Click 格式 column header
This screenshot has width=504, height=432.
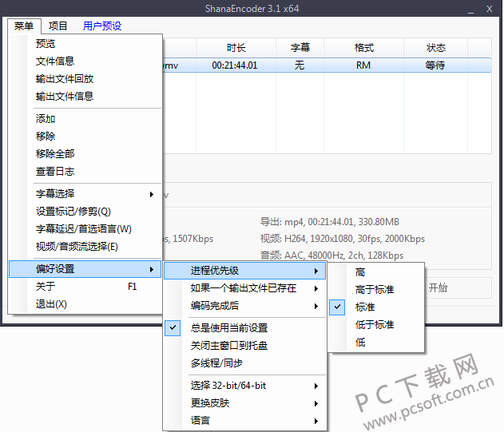pos(364,48)
